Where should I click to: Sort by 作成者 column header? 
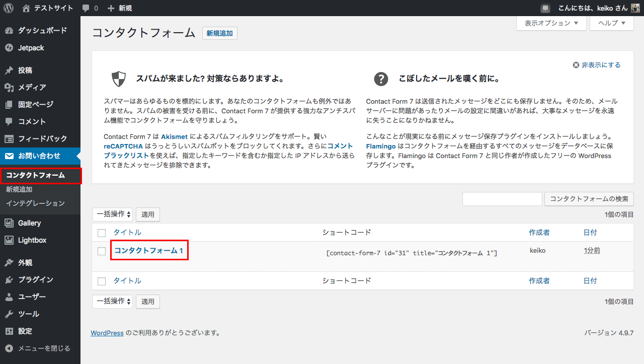pyautogui.click(x=539, y=233)
